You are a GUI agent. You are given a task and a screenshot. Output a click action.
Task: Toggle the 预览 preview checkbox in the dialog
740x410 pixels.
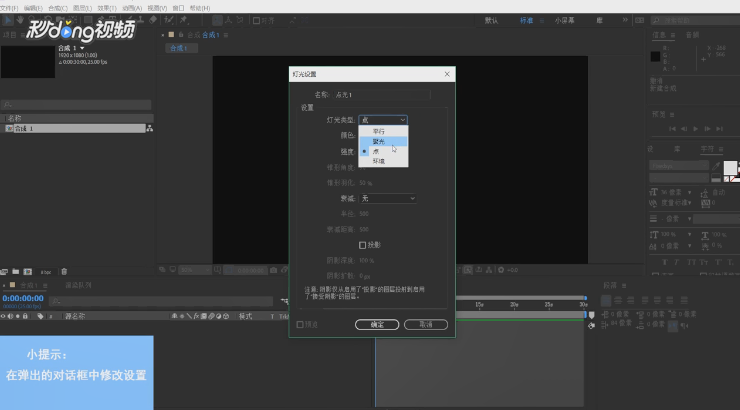click(x=300, y=325)
